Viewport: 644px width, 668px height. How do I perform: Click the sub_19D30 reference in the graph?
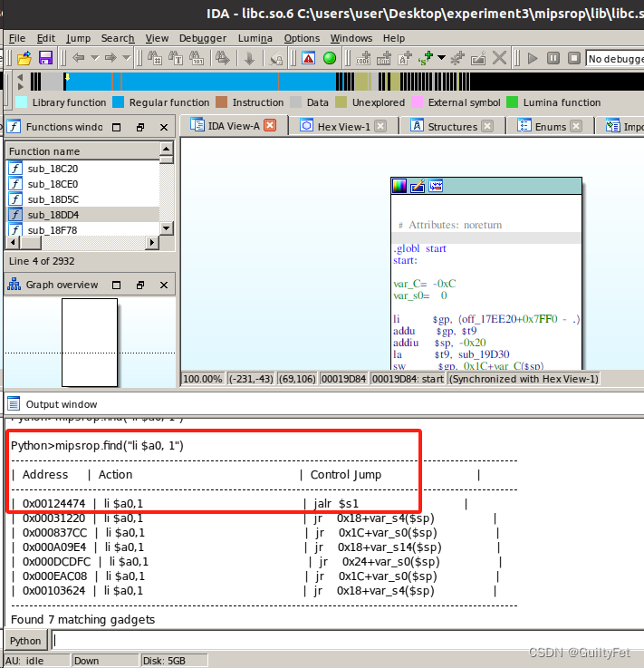484,354
